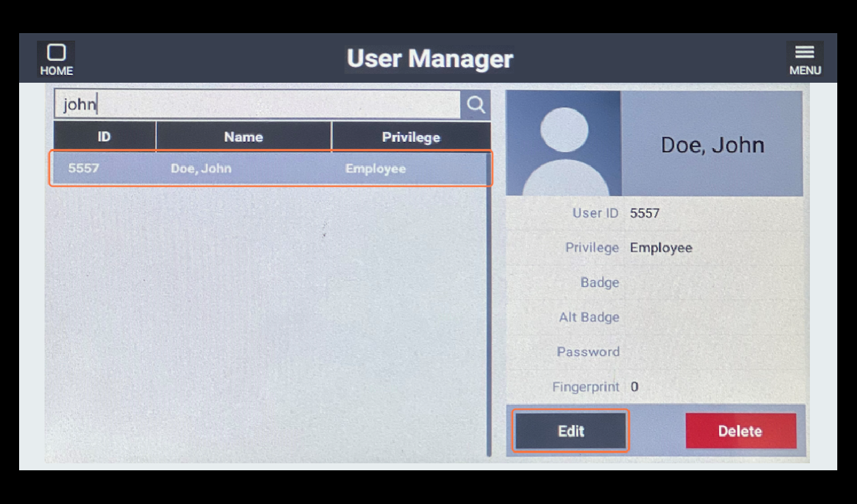Screen dimensions: 857x504
Task: Click the ID 5557 cell in the list
Action: 83,169
